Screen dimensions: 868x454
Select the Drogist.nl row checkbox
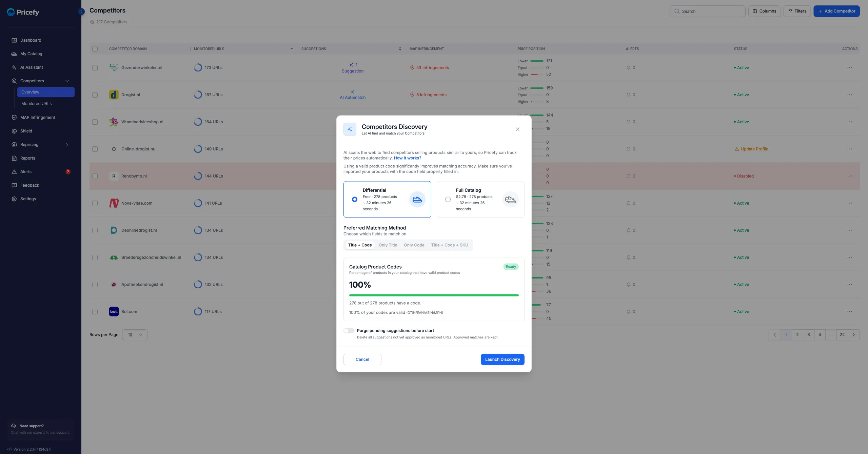click(x=95, y=95)
